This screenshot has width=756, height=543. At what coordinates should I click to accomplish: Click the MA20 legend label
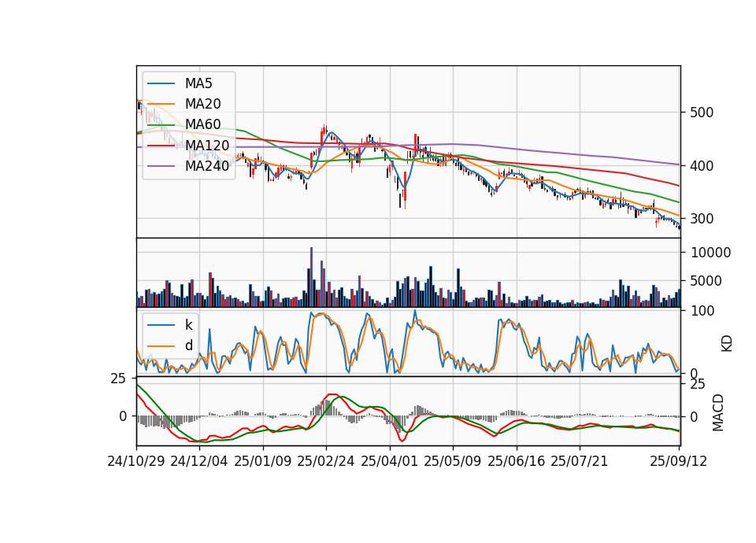pos(202,104)
